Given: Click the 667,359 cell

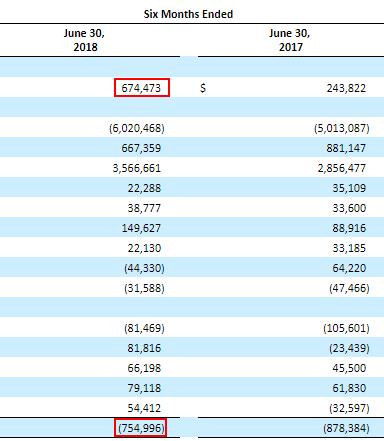Looking at the screenshot, I should [x=141, y=148].
